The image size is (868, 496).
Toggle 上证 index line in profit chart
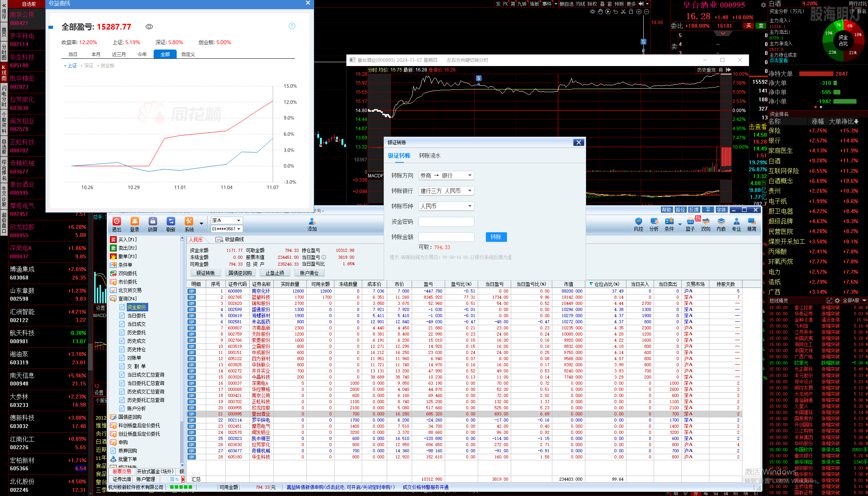(71, 66)
